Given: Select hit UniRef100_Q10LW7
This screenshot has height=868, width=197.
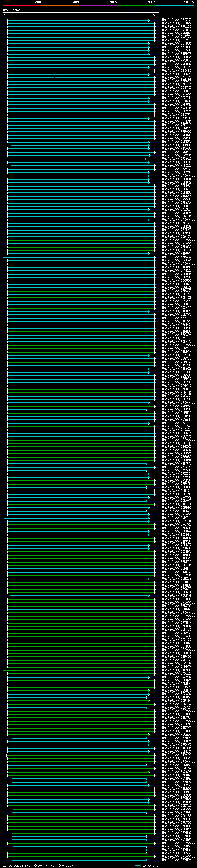Looking at the screenshot, I should [x=177, y=162].
